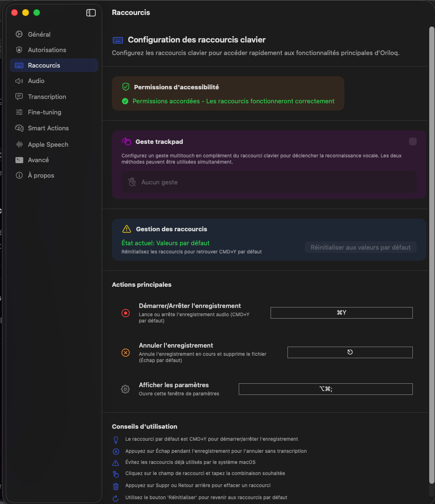Select Fine-tuning in the sidebar
This screenshot has height=504, width=435.
tap(54, 112)
